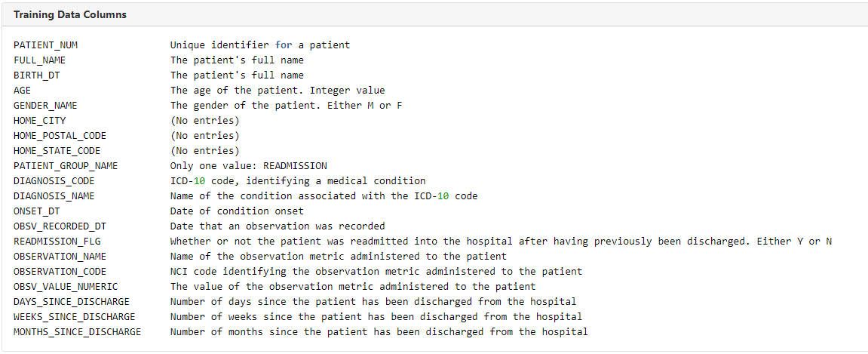Image resolution: width=868 pixels, height=354 pixels.
Task: Click the MONTHS_SINCE_DISCHARGE column name
Action: [77, 332]
